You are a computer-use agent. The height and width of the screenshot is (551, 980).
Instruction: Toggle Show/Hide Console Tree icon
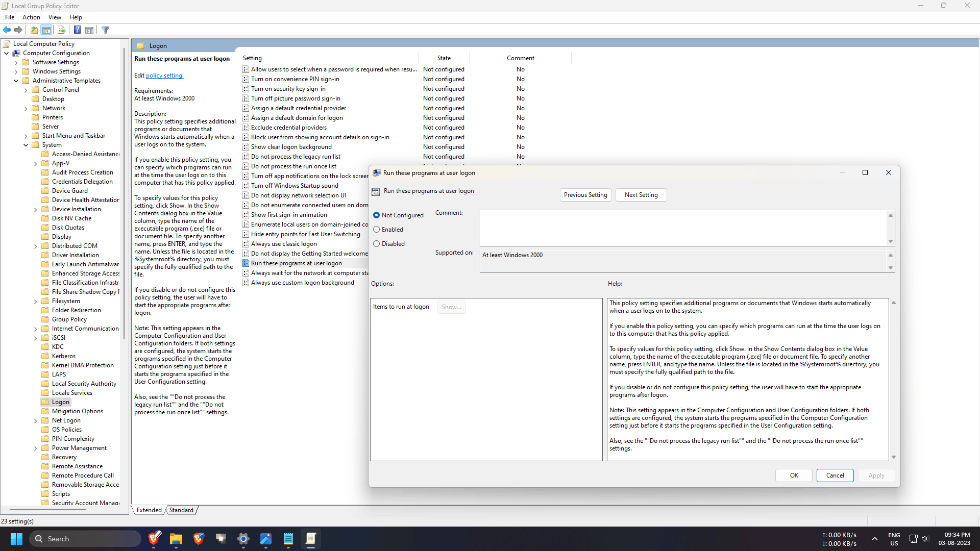46,30
